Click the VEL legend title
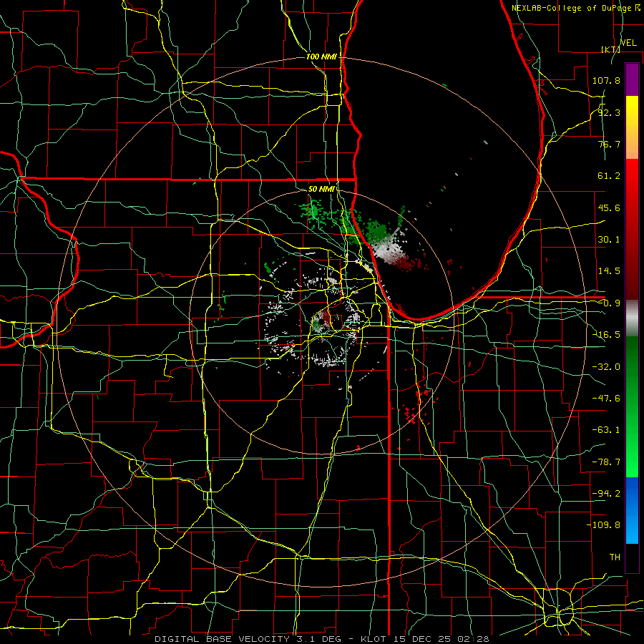Viewport: 644px width, 644px height. (629, 43)
